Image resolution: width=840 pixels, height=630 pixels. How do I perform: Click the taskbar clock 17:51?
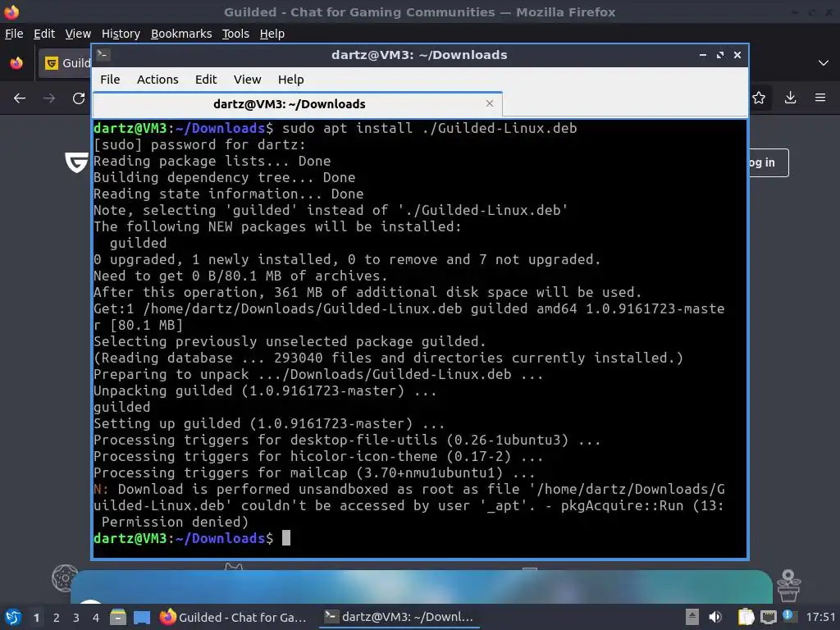point(820,617)
